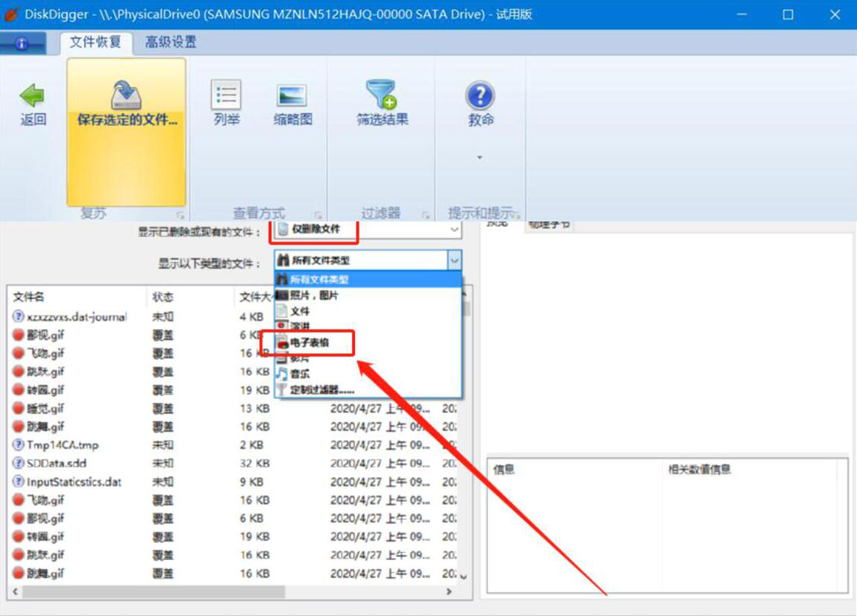Sort by 文件大小 column header

pyautogui.click(x=254, y=297)
